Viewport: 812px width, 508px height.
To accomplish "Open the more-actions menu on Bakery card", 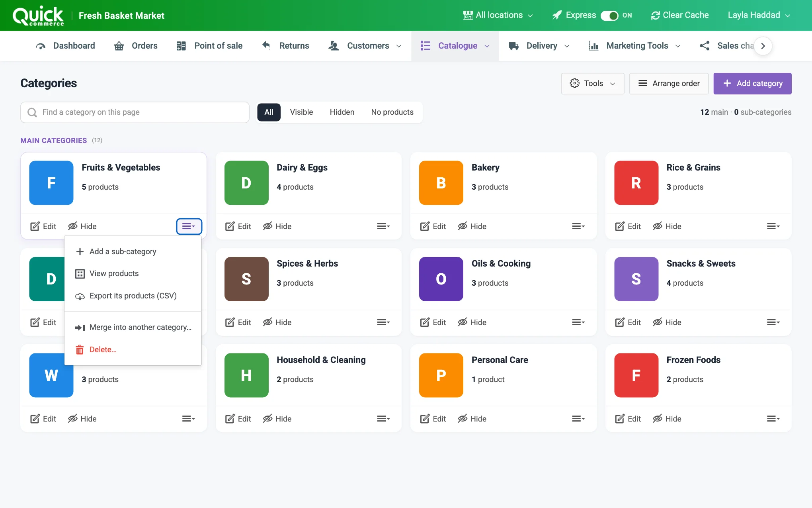I will tap(578, 226).
